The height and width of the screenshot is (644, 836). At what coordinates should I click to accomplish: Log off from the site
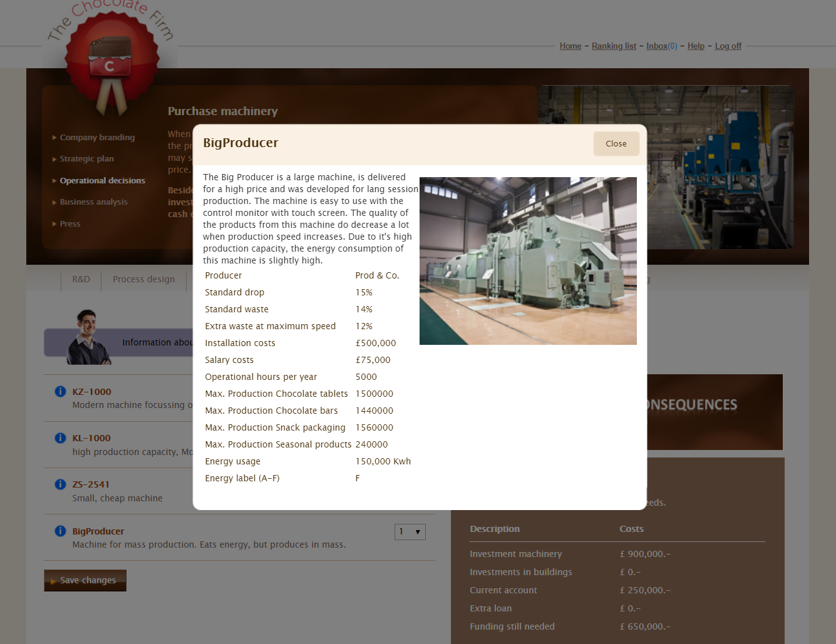click(728, 46)
